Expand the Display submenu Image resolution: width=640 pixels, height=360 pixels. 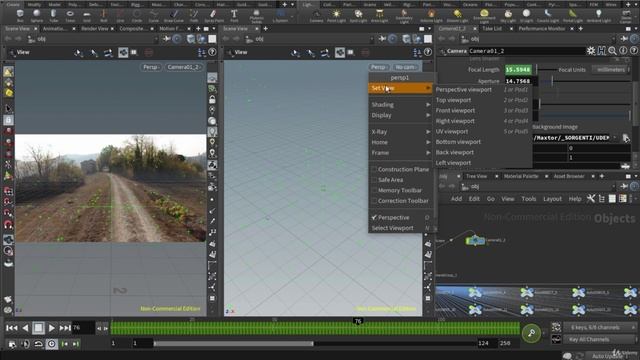point(400,115)
